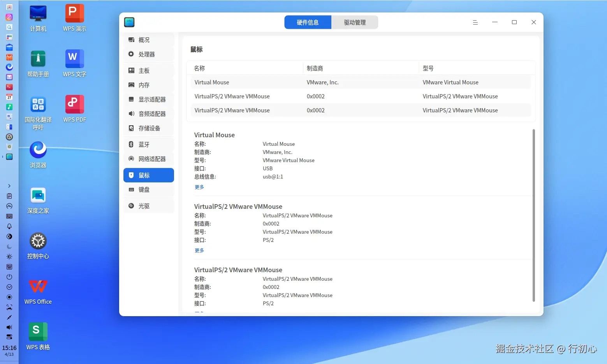The height and width of the screenshot is (364, 607).
Task: Click the VMware, Inc. cell in table
Action: 322,82
